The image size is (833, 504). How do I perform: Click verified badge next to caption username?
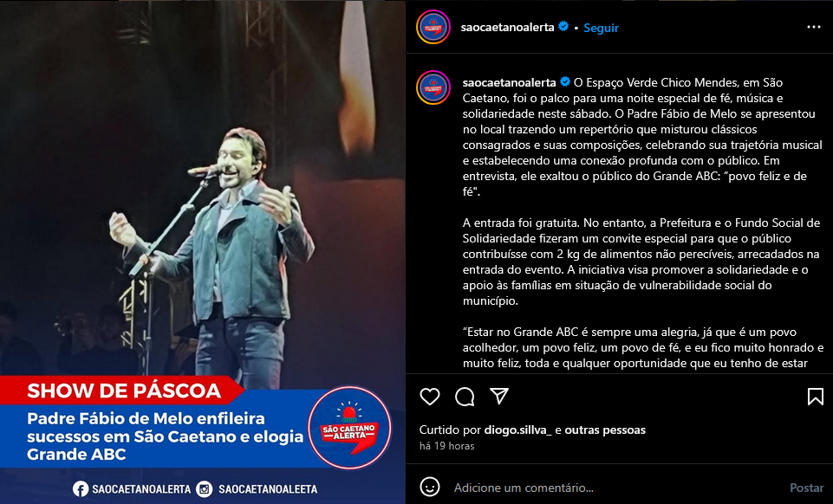[x=565, y=81]
